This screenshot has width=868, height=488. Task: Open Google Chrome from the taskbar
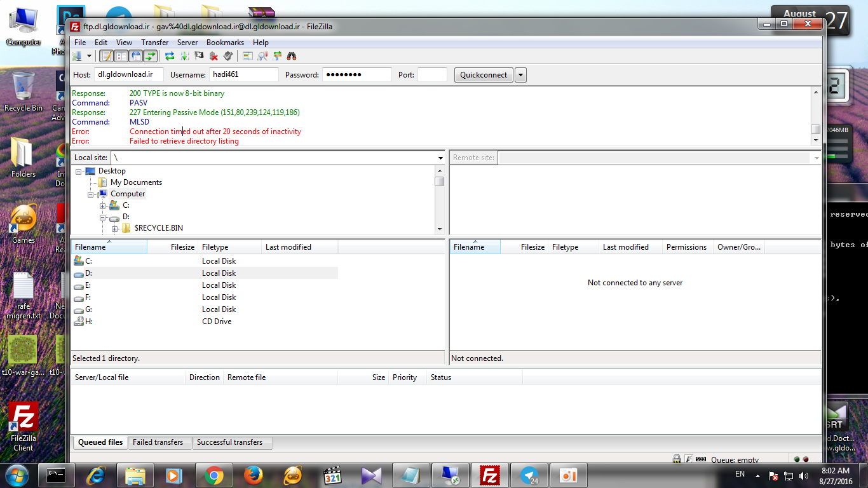click(214, 475)
